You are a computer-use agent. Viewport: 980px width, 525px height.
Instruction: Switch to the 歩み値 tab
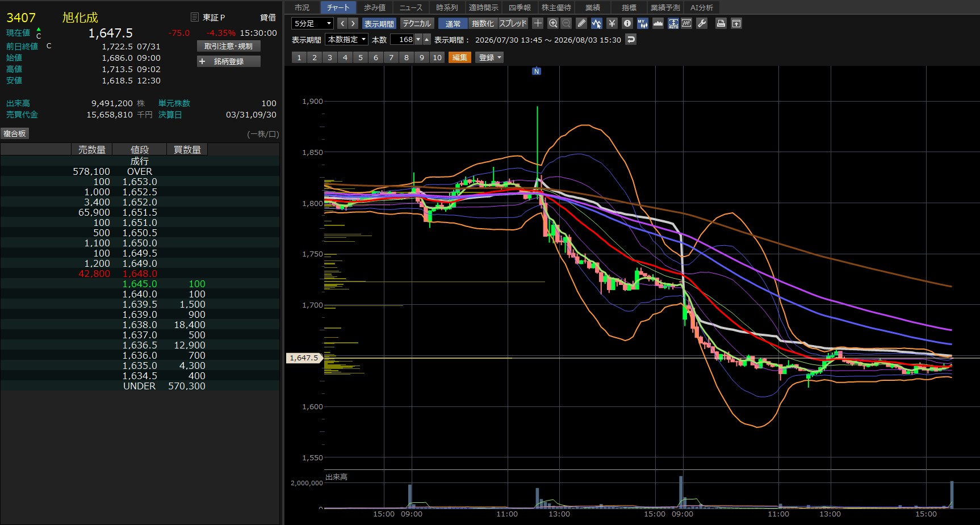(375, 7)
